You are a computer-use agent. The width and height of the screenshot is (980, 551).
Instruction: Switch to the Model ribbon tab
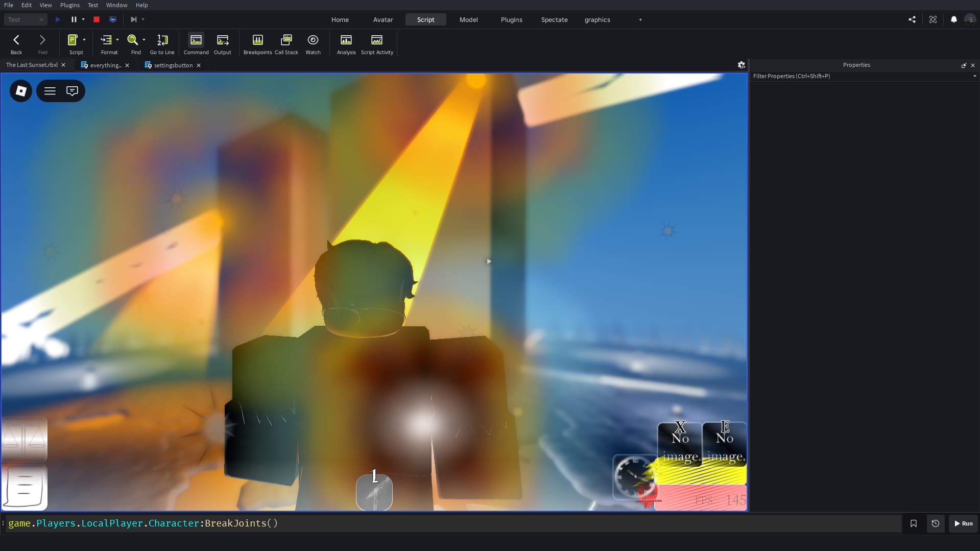[469, 19]
